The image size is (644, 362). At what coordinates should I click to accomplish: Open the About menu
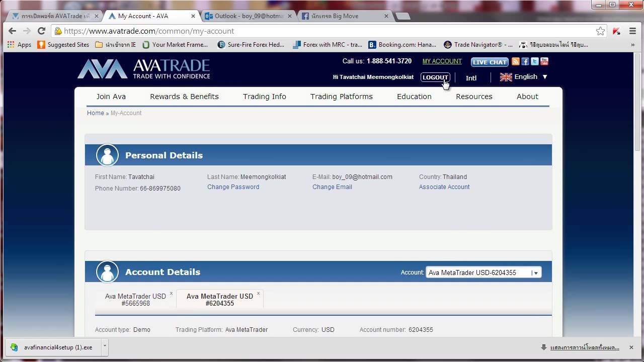[x=527, y=97]
